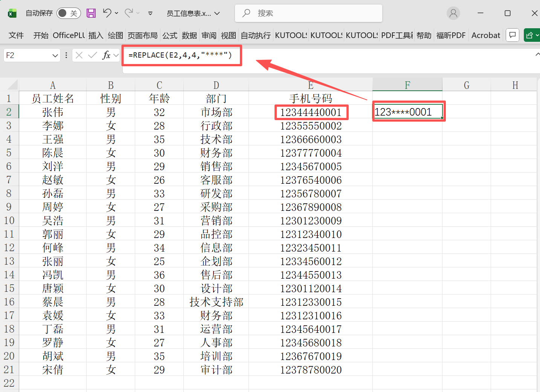Click the Redo icon
540x392 pixels.
[128, 13]
